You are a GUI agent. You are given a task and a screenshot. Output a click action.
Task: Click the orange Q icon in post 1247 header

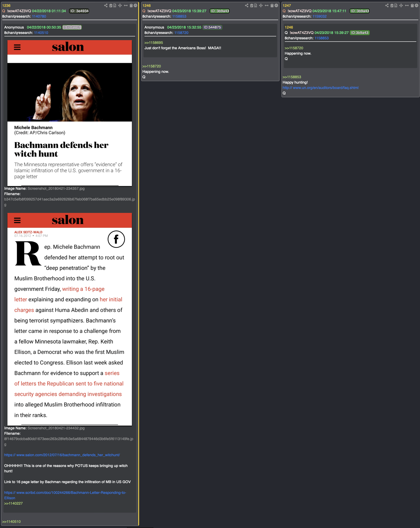284,11
